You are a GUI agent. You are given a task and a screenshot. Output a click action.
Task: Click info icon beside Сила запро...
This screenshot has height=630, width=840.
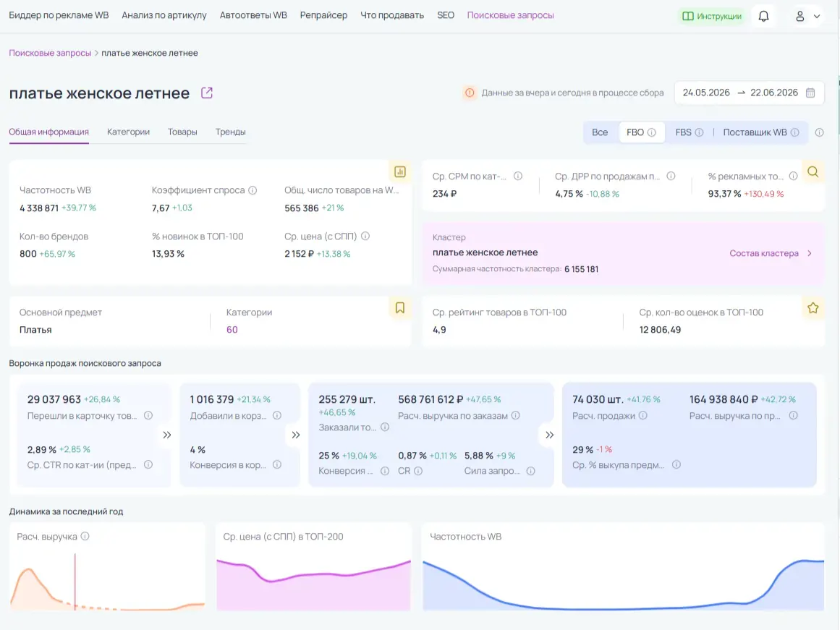530,471
